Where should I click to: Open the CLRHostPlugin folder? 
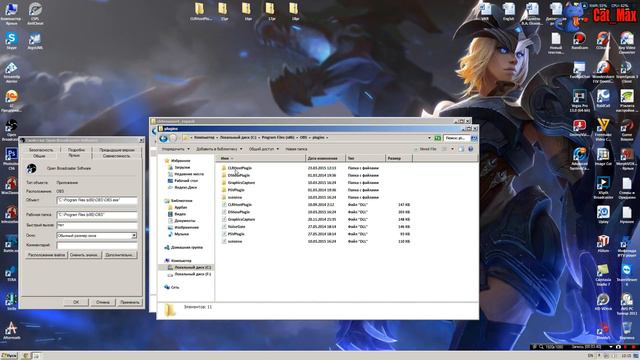[x=240, y=168]
